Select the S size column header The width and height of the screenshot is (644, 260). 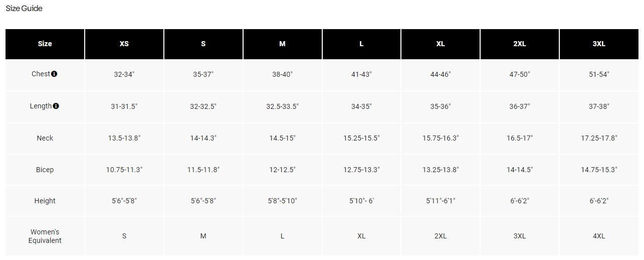[x=203, y=44]
